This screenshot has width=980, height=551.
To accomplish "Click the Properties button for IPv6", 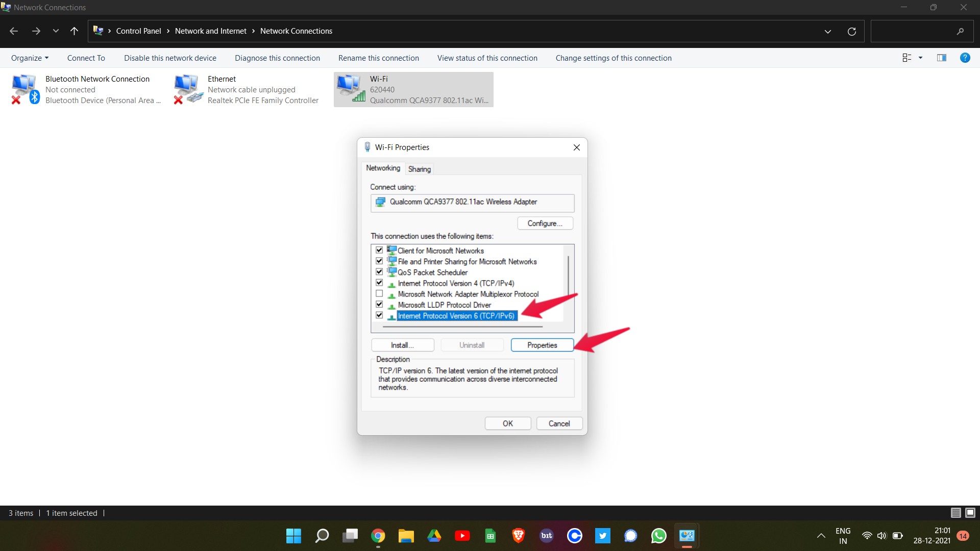I will 542,344.
